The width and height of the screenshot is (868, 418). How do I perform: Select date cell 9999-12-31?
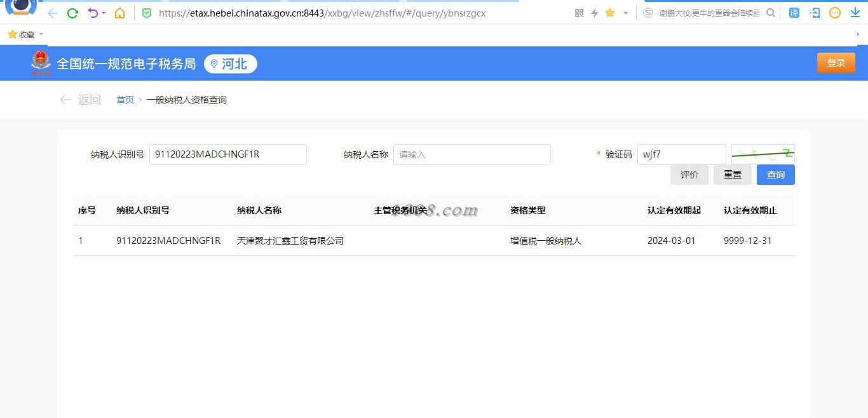[x=748, y=241]
